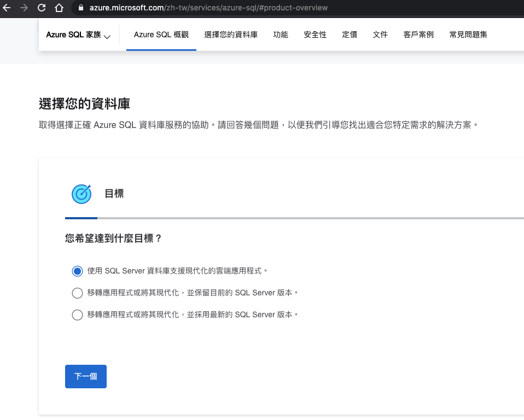
Task: Click the question 您希望達到什麼目標？
Action: pyautogui.click(x=113, y=238)
